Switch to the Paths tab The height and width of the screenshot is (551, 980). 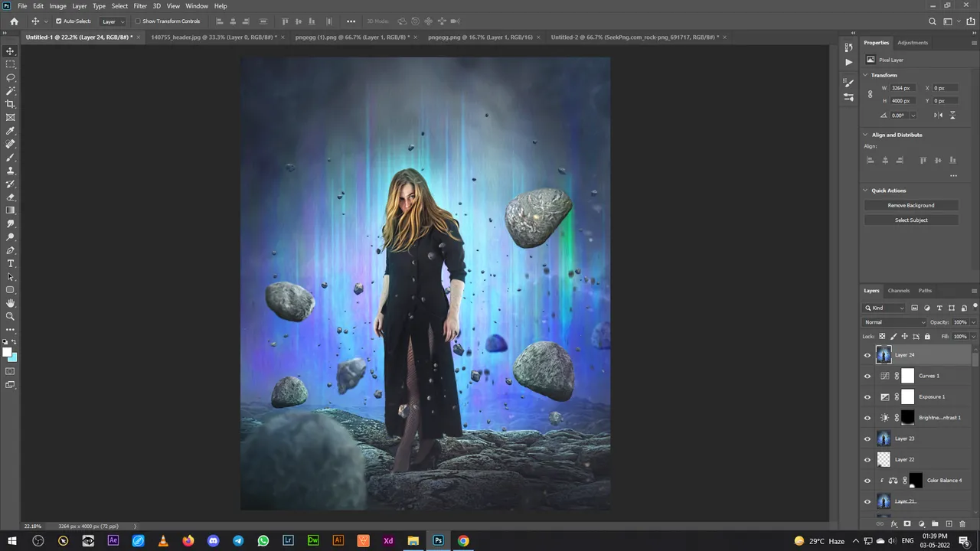[925, 291]
